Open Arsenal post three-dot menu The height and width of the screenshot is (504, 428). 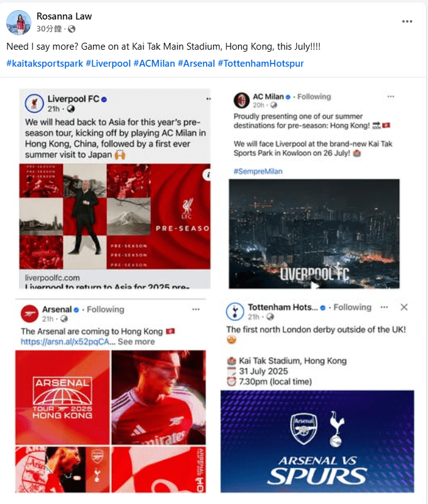coord(195,310)
